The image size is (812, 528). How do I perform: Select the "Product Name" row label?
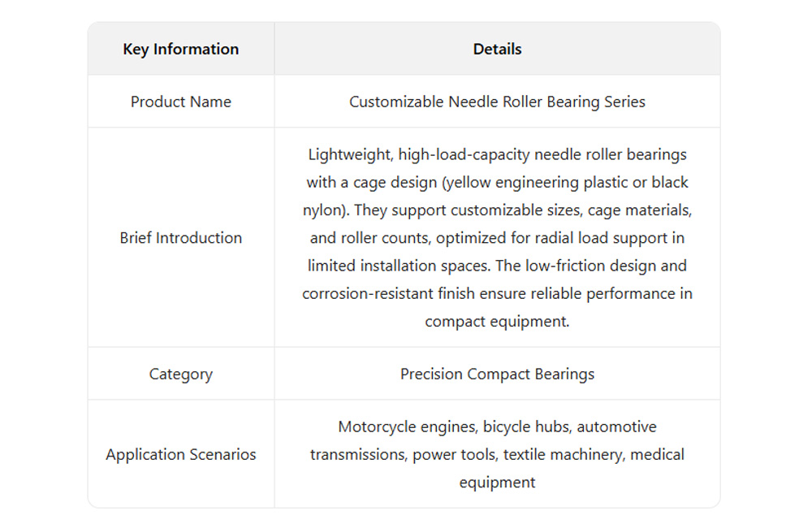[x=180, y=102]
